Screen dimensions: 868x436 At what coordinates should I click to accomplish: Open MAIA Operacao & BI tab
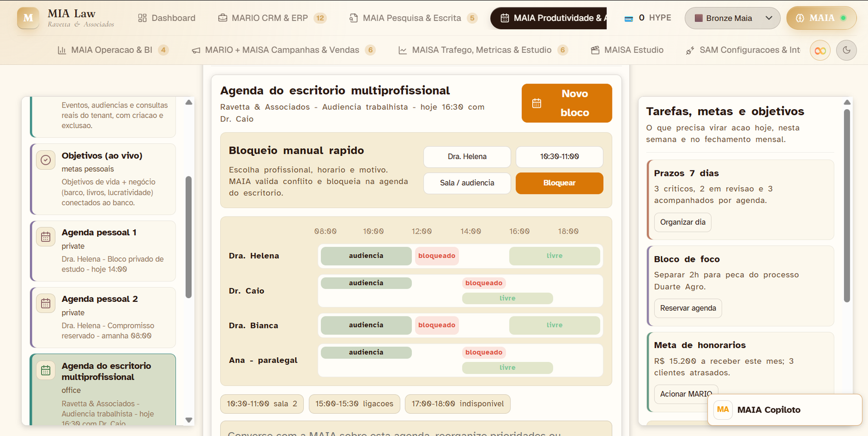113,50
